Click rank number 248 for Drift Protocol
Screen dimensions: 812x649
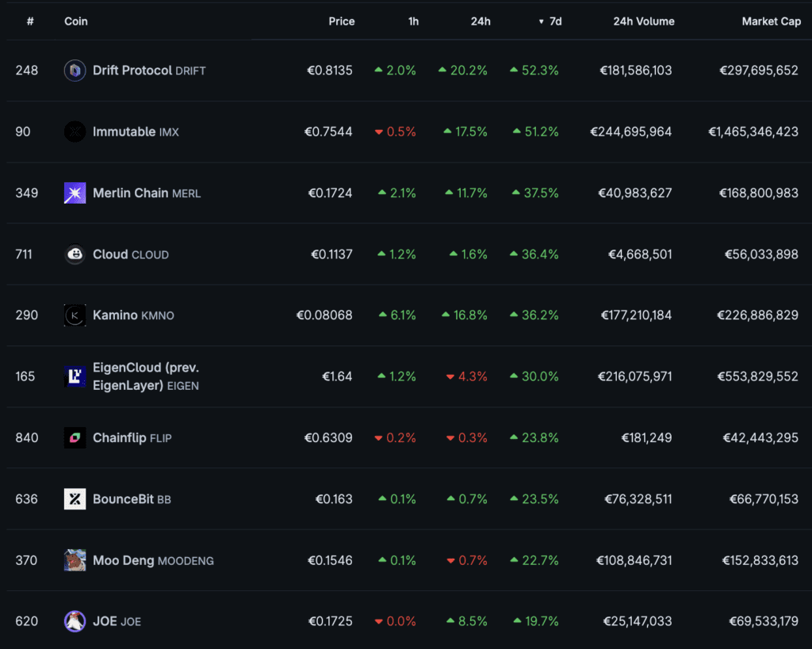tap(26, 71)
